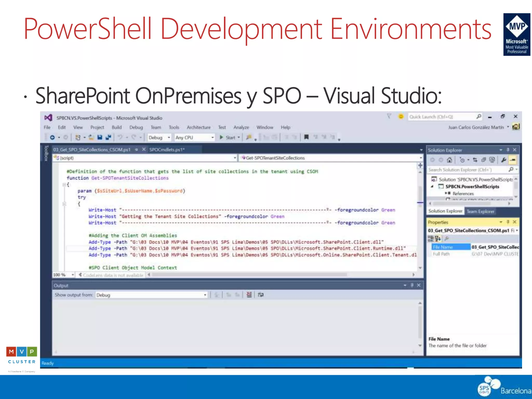Screen dimensions: 532x399
Task: Open the Start button dropdown arrow
Action: tap(239, 137)
